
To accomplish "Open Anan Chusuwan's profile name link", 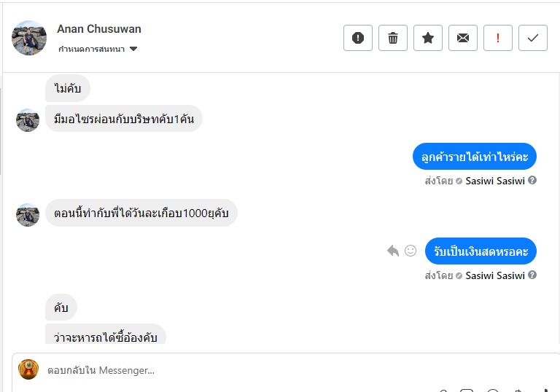I will tap(99, 29).
